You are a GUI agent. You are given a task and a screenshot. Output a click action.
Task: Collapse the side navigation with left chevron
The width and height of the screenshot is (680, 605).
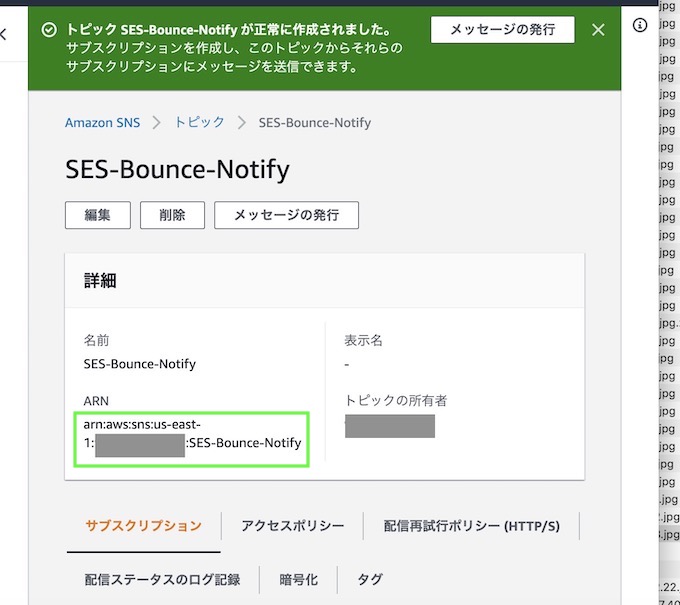pyautogui.click(x=3, y=34)
